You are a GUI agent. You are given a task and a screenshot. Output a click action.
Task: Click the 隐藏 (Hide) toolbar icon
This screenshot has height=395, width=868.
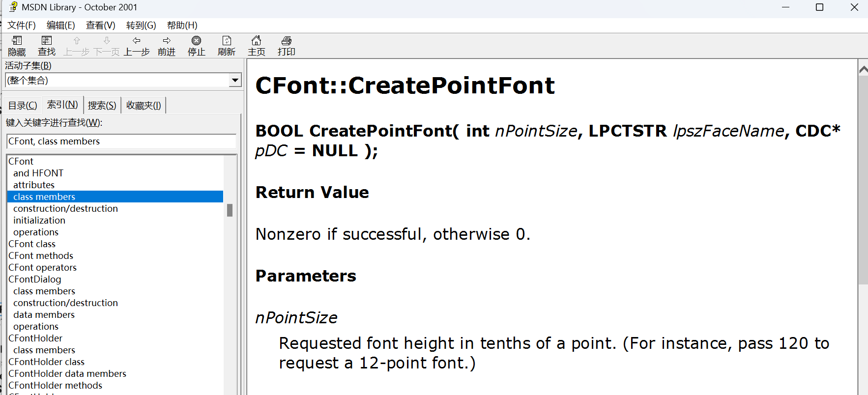[x=17, y=46]
